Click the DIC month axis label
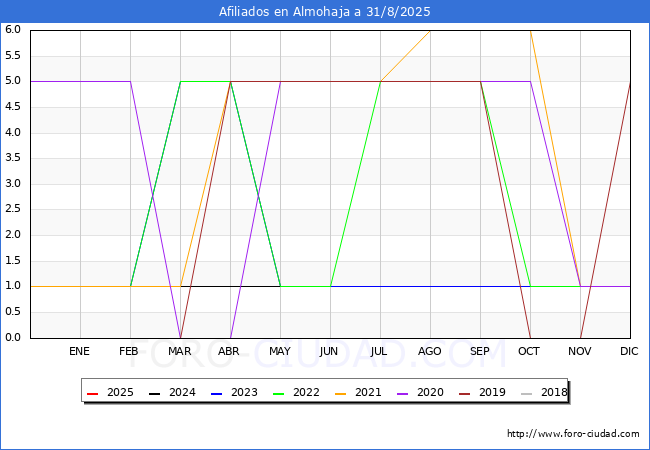The height and width of the screenshot is (450, 650). pos(630,352)
